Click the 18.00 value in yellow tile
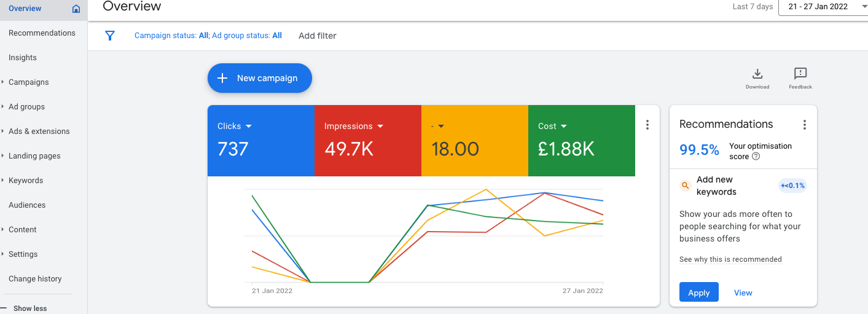Screen dimensions: 868x314 [455, 149]
